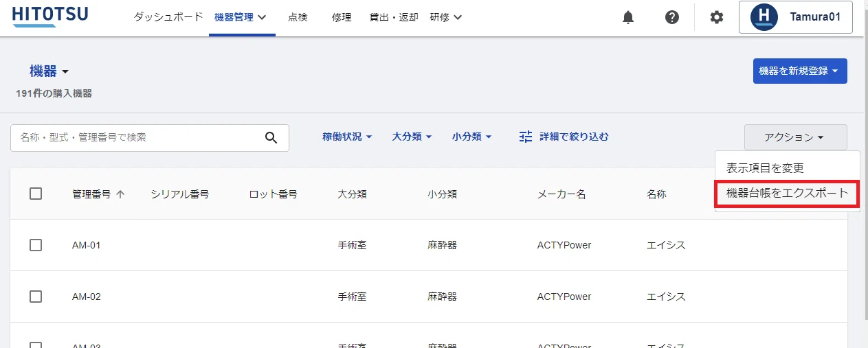Screen dimensions: 868x348
Task: Open the help question mark icon
Action: 672,18
